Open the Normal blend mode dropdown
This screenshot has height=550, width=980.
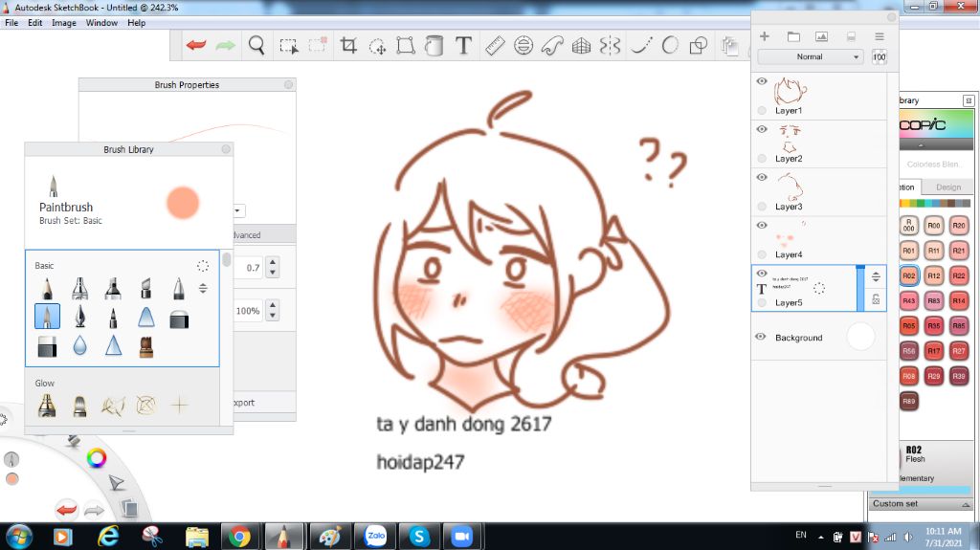tap(810, 56)
